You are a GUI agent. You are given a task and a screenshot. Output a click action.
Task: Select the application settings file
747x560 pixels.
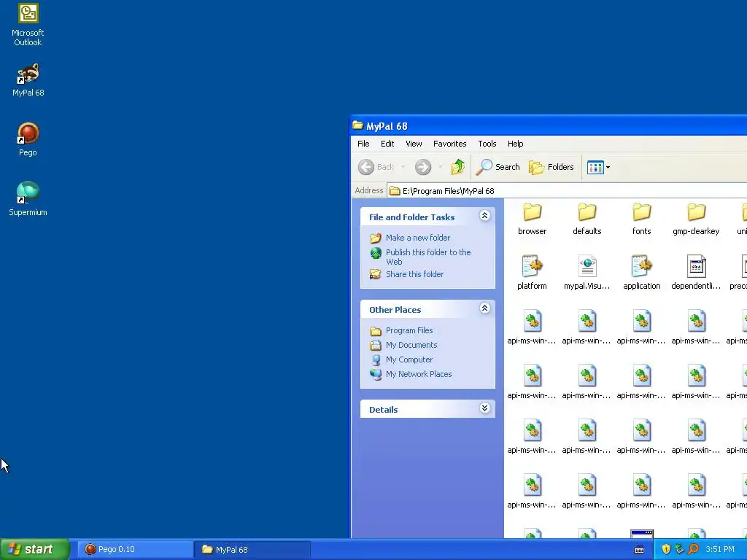642,273
